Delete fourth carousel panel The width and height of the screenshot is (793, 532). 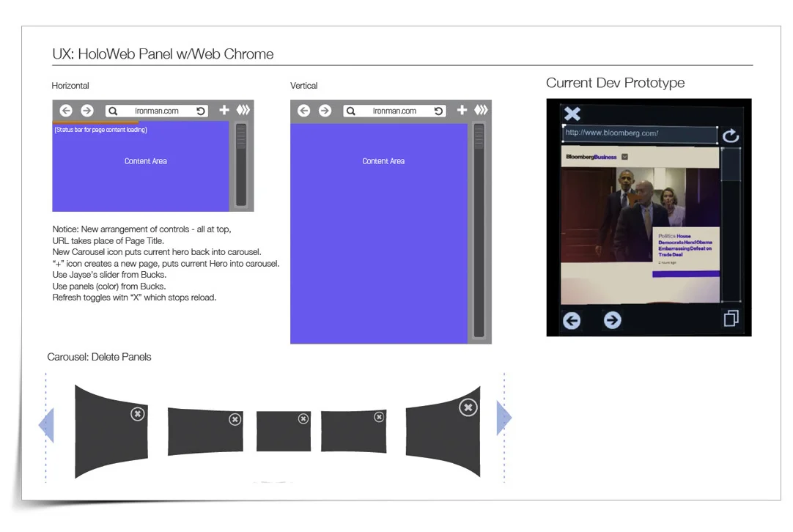[x=379, y=417]
